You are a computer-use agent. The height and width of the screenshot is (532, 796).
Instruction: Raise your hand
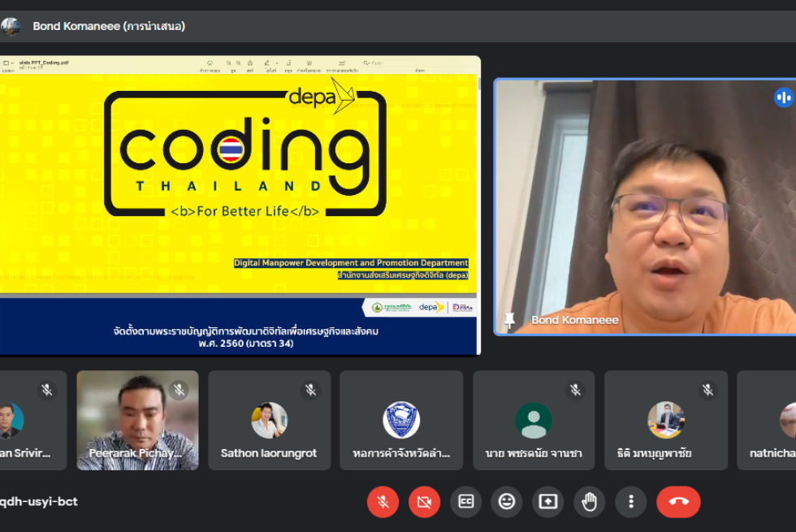[x=590, y=502]
